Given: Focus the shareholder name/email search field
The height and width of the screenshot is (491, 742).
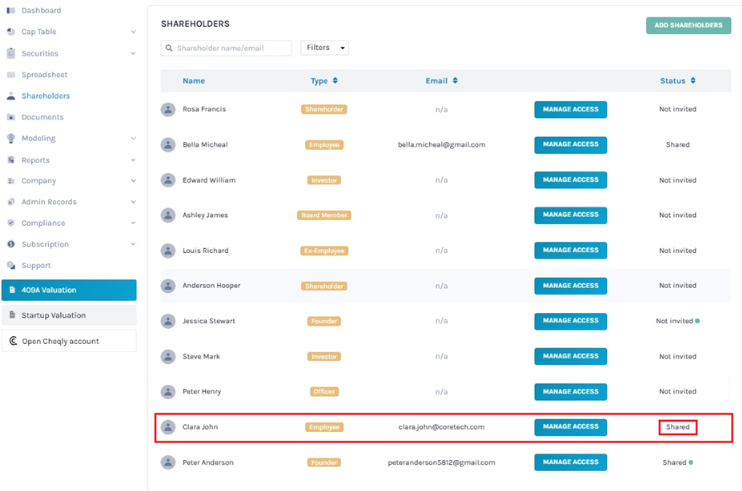Looking at the screenshot, I should point(226,48).
